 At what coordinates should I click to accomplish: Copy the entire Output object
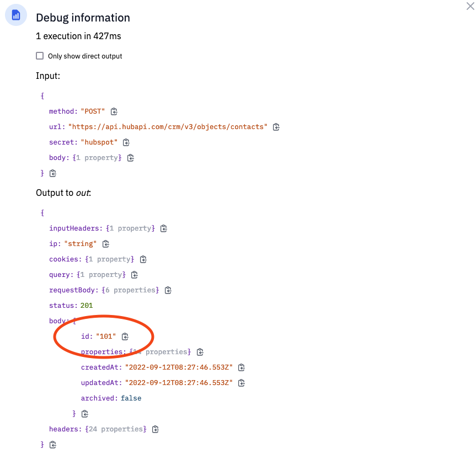click(x=53, y=445)
